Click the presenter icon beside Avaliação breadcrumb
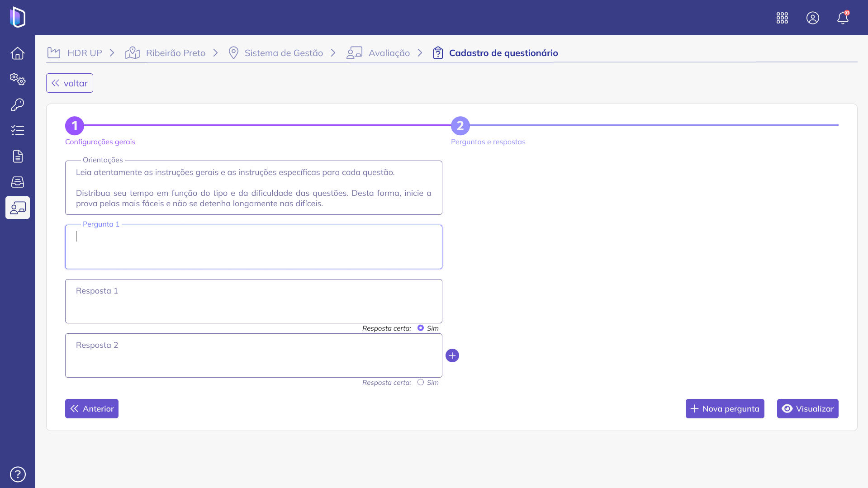868x488 pixels. point(355,53)
